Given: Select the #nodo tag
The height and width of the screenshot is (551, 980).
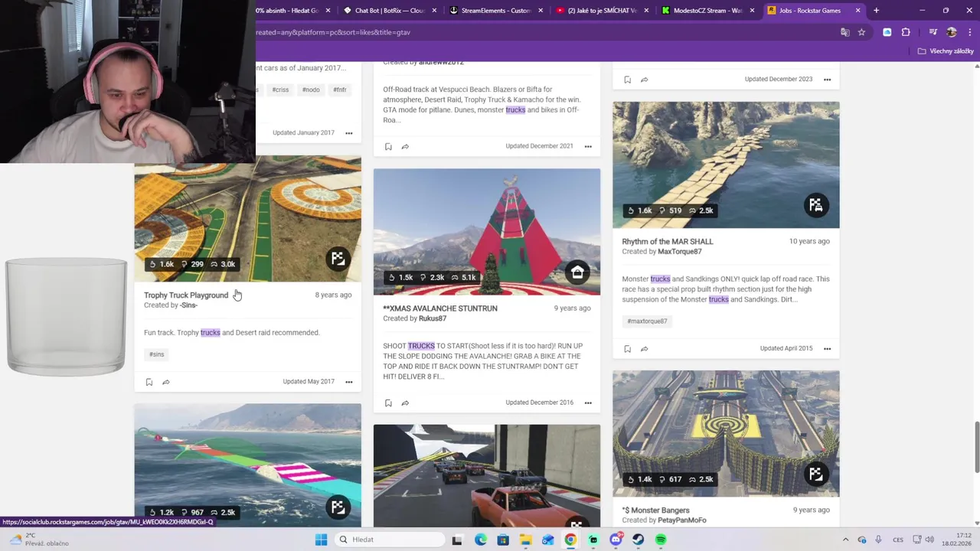Looking at the screenshot, I should (x=311, y=90).
